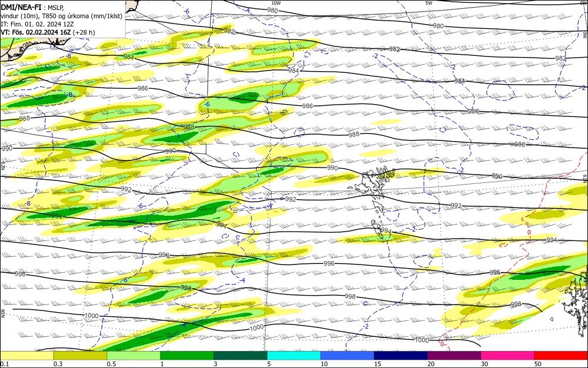Click the '30' legend value label
This screenshot has height=368, width=588.
pyautogui.click(x=485, y=364)
